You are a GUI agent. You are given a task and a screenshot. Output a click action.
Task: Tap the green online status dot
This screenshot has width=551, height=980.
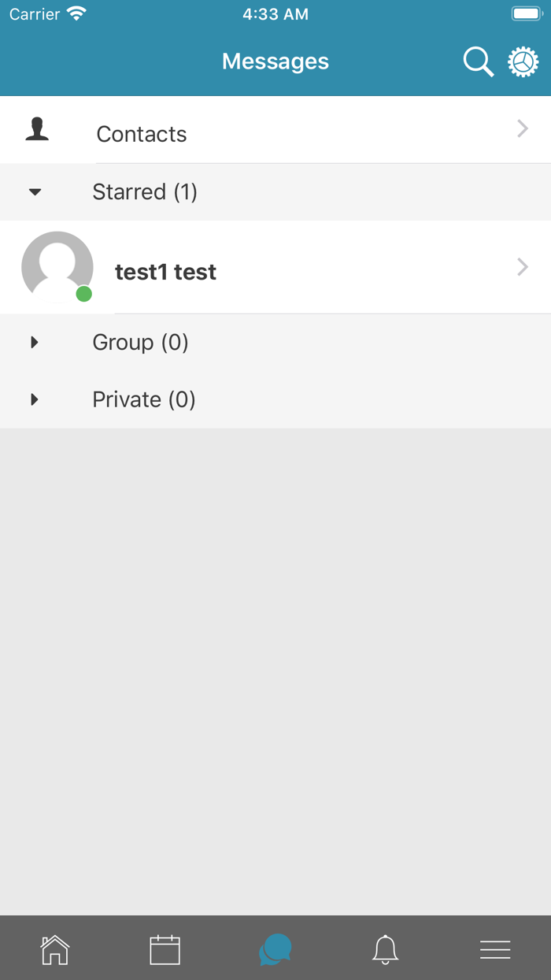coord(84,294)
